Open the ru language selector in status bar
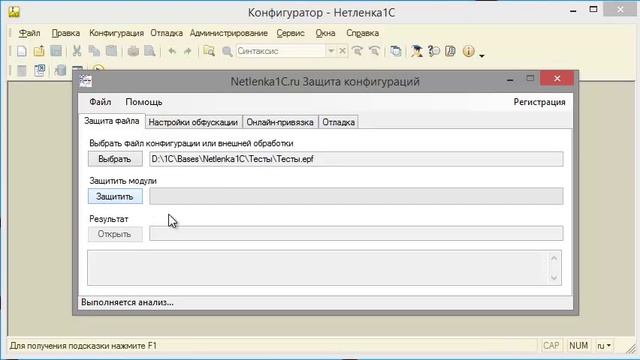The width and height of the screenshot is (640, 360). (604, 346)
